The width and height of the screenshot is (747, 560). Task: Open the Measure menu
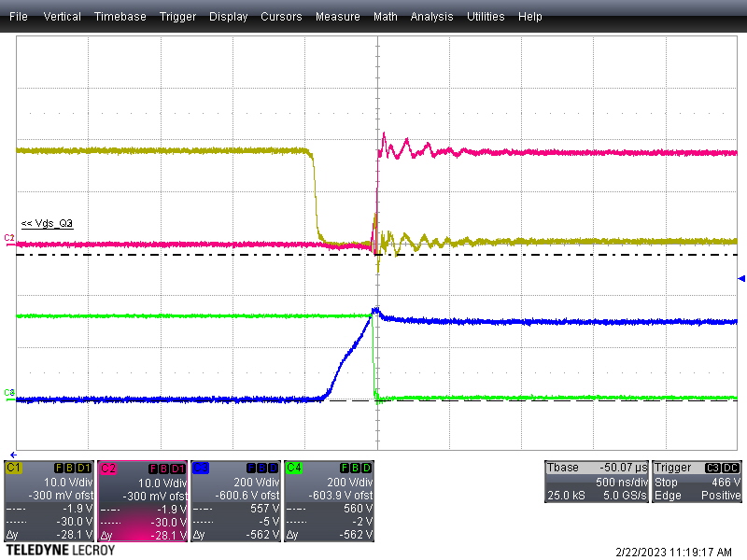pos(337,17)
